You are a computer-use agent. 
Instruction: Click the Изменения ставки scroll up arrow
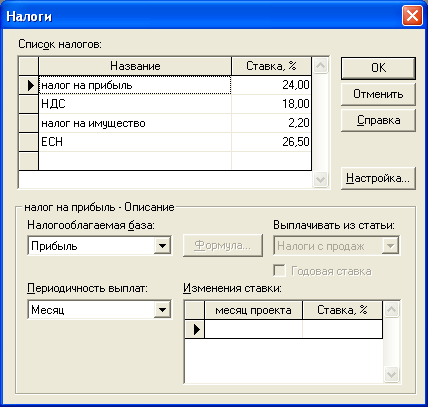[391, 310]
